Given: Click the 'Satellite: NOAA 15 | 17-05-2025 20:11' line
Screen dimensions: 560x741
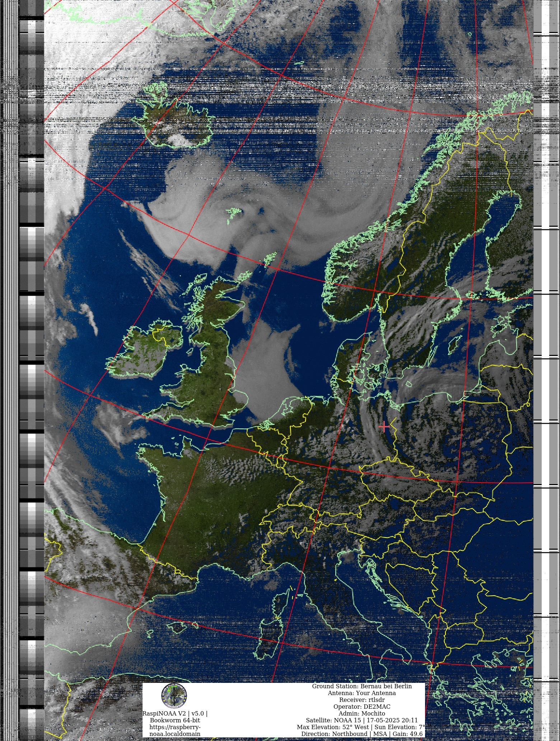Looking at the screenshot, I should tap(362, 720).
